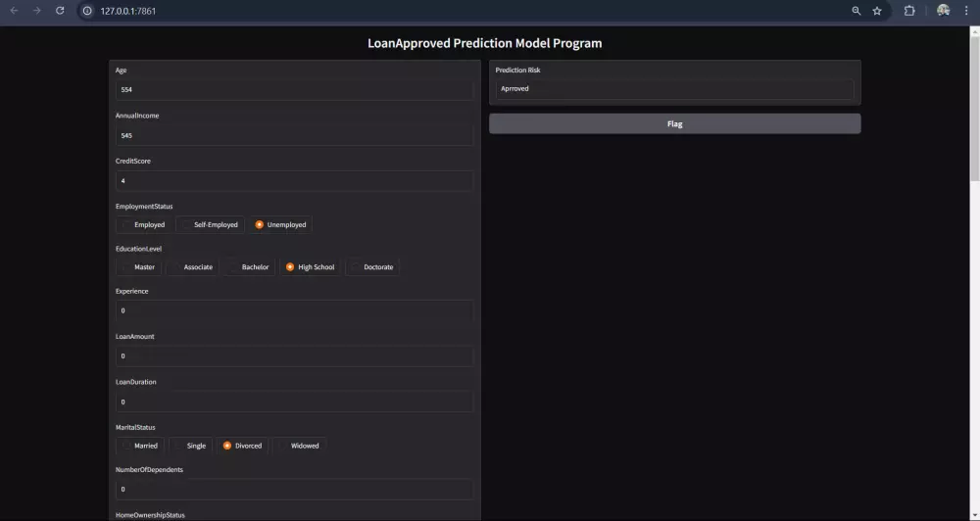Screen dimensions: 980x521
Task: Set marital status to Divorced
Action: pyautogui.click(x=242, y=446)
